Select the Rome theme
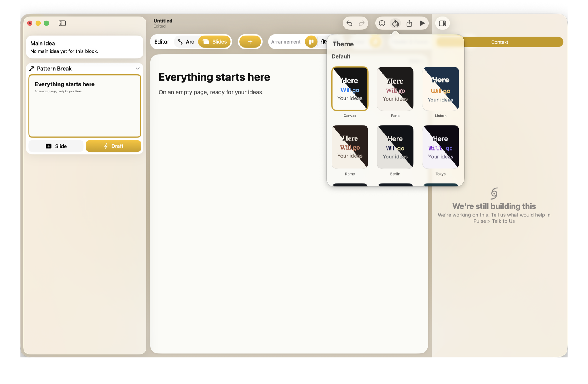This screenshot has height=384, width=588. pos(350,147)
